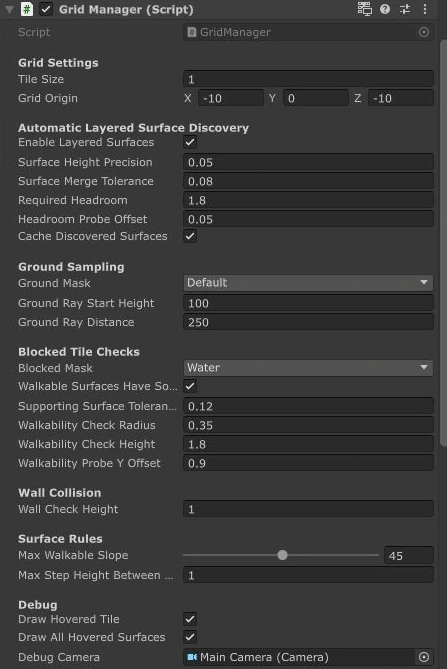This screenshot has height=669, width=447.
Task: Click the GridManager script object picker
Action: point(424,32)
